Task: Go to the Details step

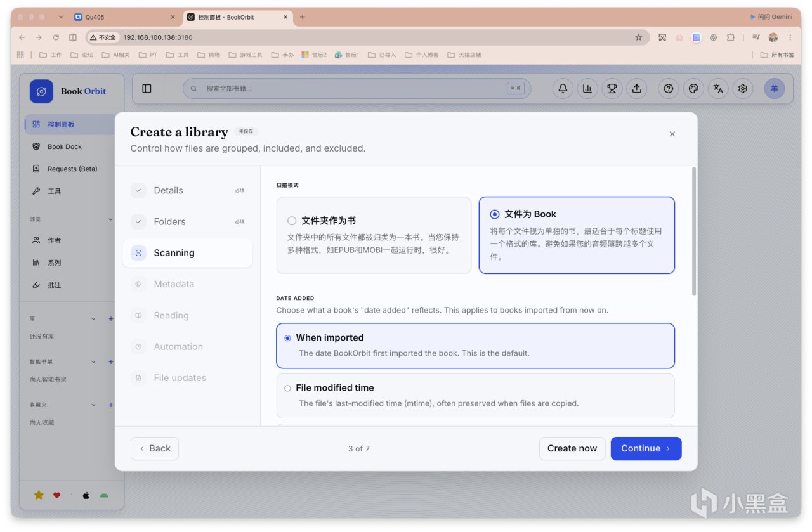Action: pos(187,190)
